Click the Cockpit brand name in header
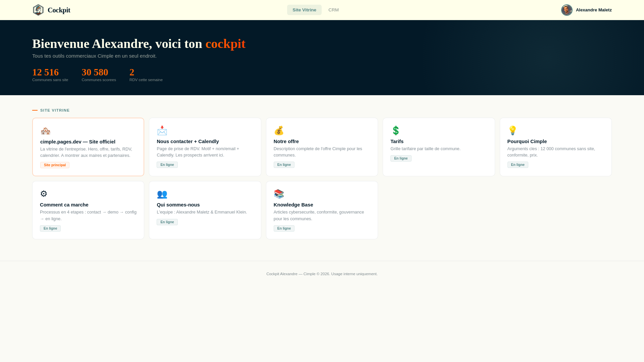 coord(59,10)
